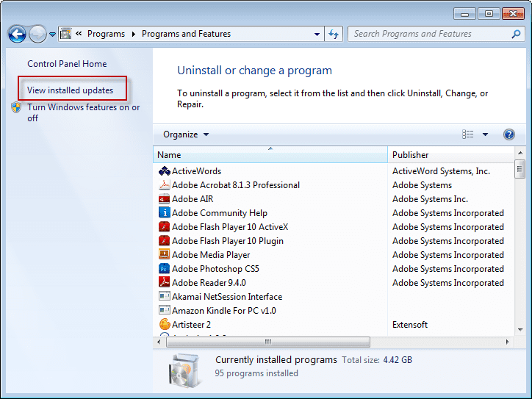The height and width of the screenshot is (399, 532).
Task: Click the Back navigation arrow button
Action: point(17,34)
